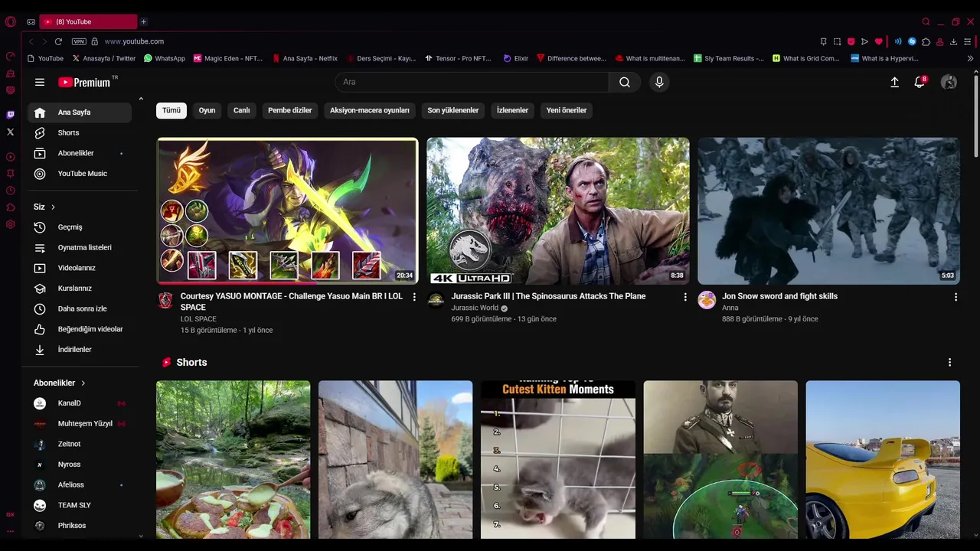Start voice search with the microphone
This screenshot has width=980, height=551.
[x=659, y=82]
